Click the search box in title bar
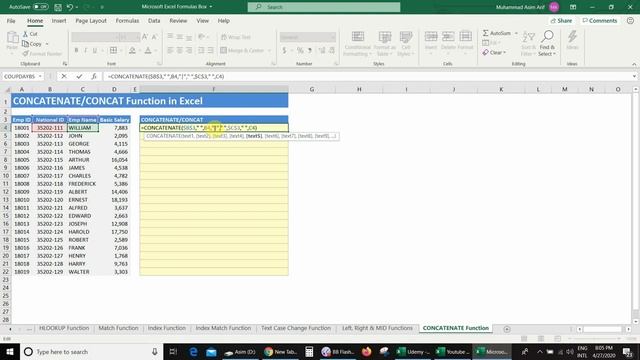Screen dimensions: 640x360 point(324,7)
